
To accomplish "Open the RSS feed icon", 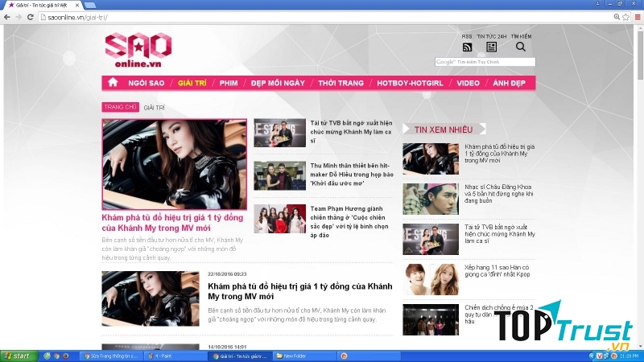I will coord(467,47).
